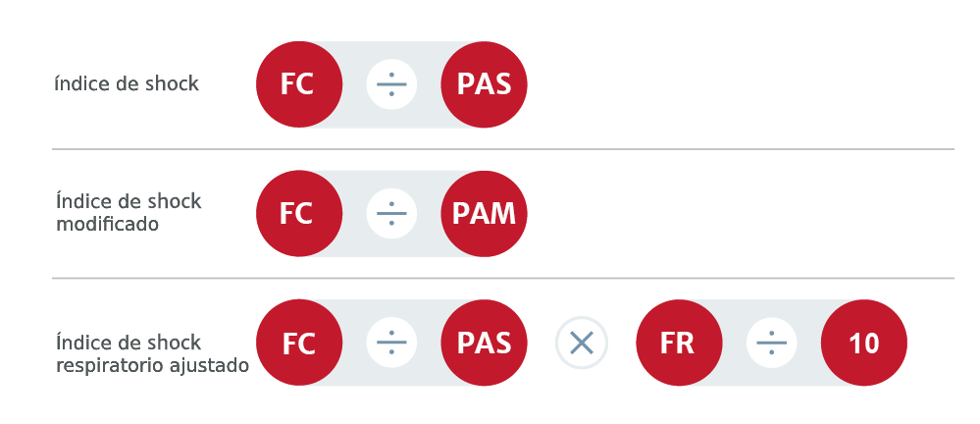
Task: Click the "Índice de shock respiratorio ajustado" label
Action: 151,353
